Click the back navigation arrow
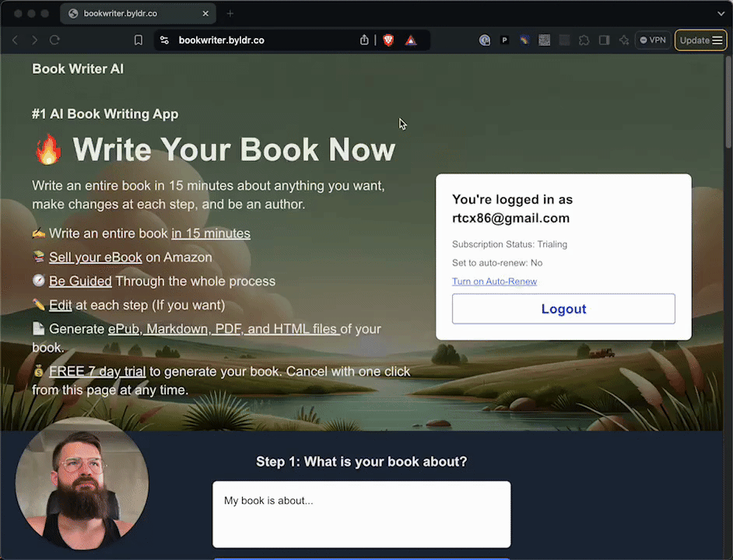733x560 pixels. pyautogui.click(x=15, y=40)
